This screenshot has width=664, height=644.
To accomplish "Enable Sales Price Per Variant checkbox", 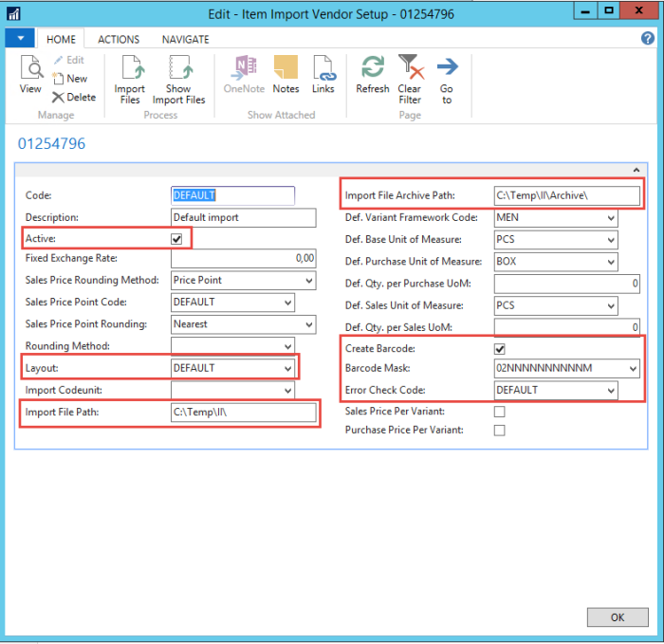I will (500, 412).
